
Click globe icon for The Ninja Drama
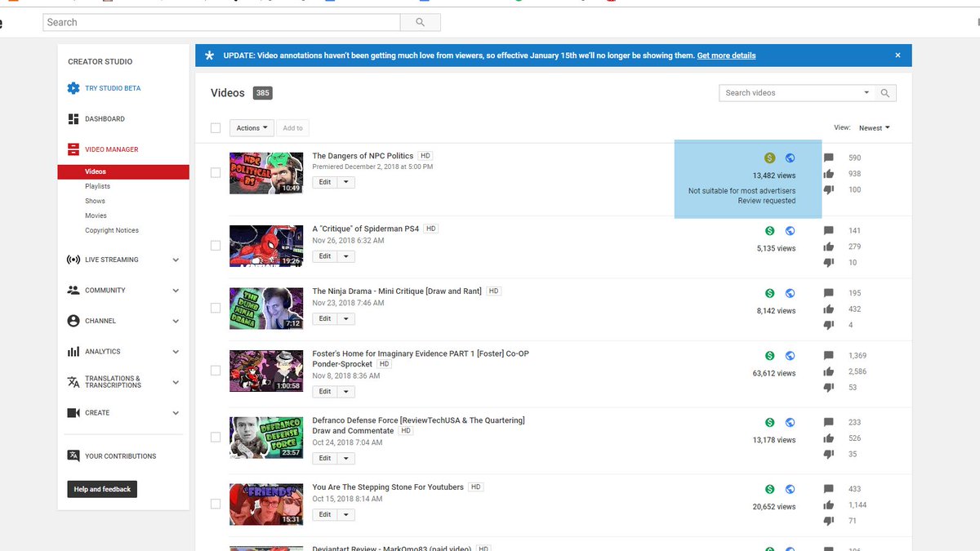coord(790,293)
